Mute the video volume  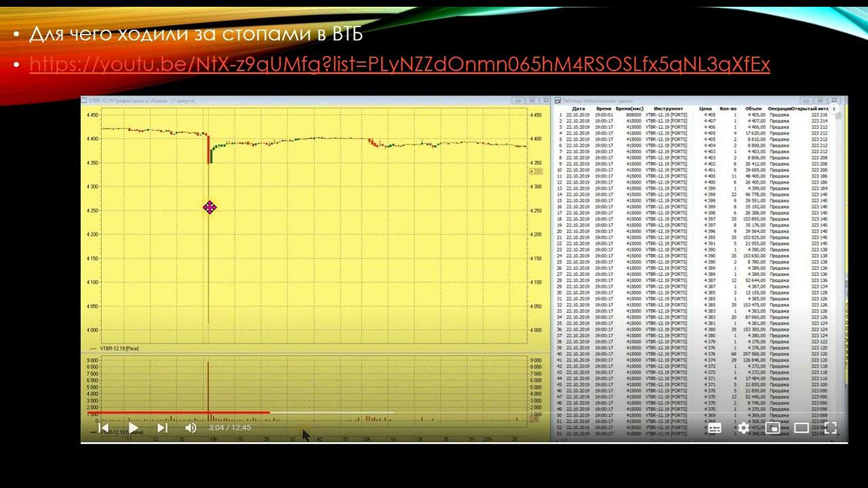(x=191, y=428)
